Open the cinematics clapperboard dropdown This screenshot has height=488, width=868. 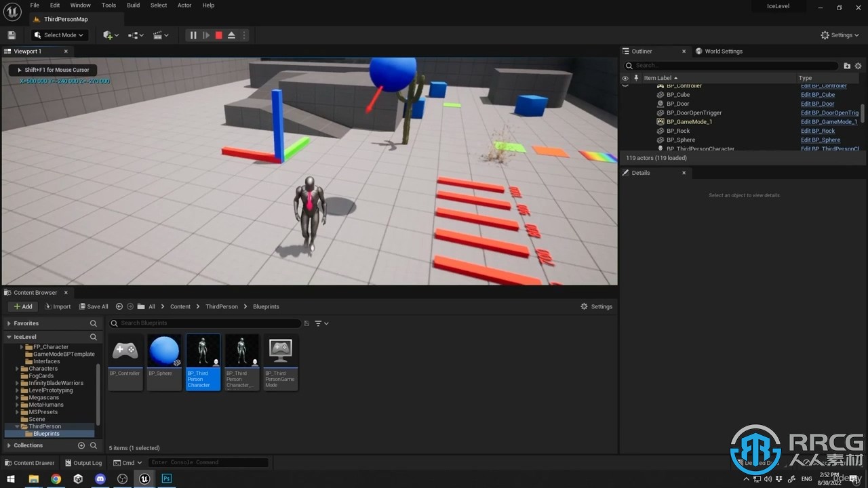[161, 35]
